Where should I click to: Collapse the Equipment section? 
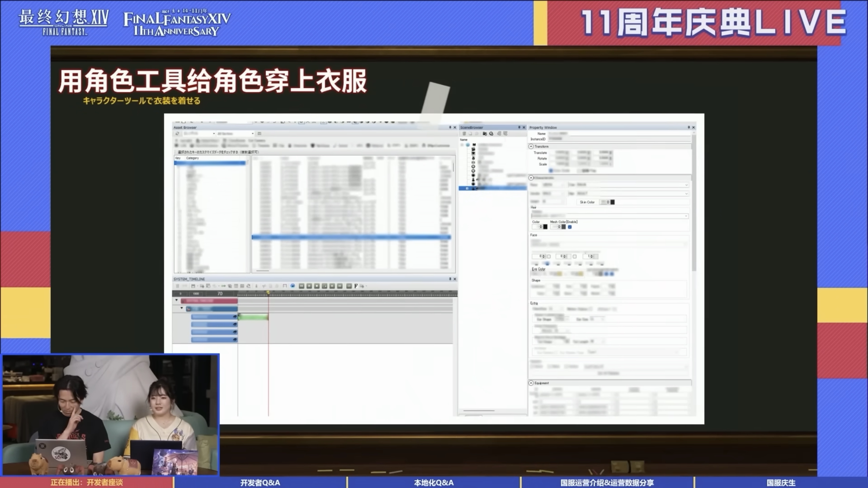[531, 383]
